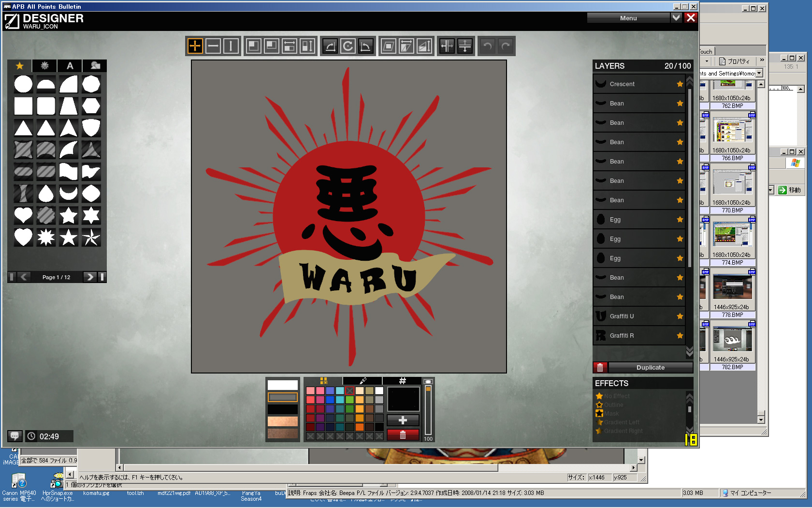Add the semicircle shape from library
Viewport: 812px width, 508px height.
[x=46, y=84]
